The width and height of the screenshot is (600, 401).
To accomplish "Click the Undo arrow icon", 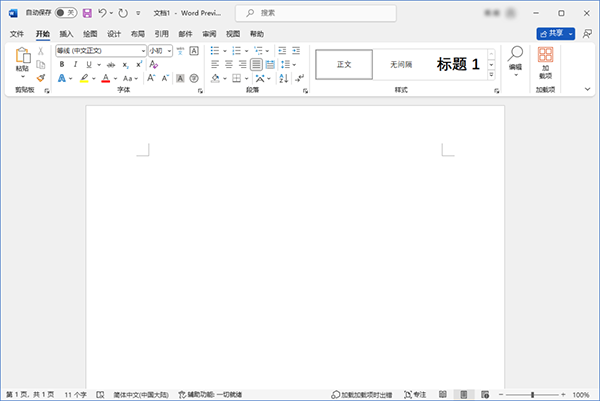I will coord(103,13).
